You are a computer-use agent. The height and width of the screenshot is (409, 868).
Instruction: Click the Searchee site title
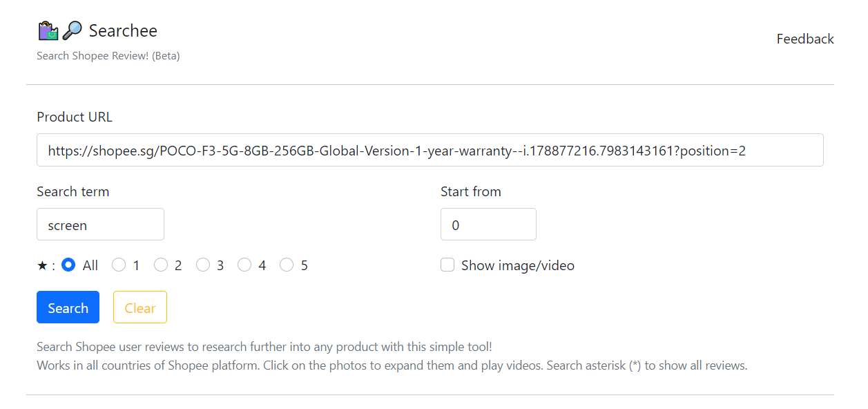(x=123, y=31)
